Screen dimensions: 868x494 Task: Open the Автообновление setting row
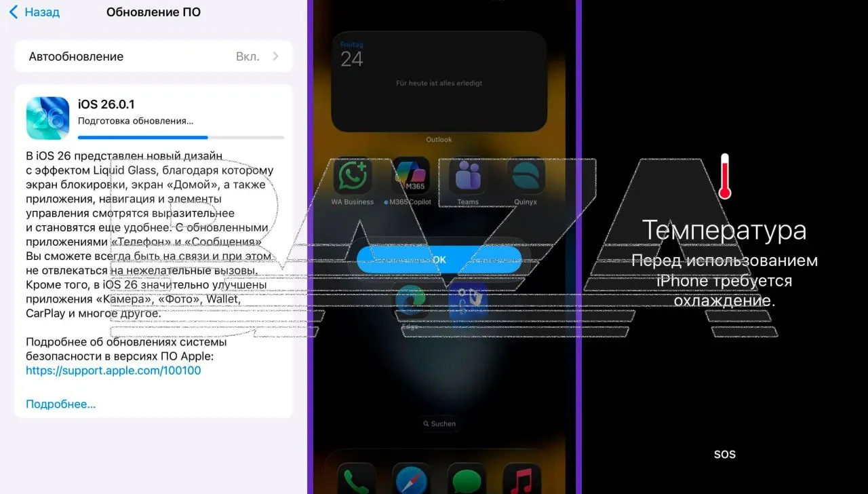click(x=153, y=56)
